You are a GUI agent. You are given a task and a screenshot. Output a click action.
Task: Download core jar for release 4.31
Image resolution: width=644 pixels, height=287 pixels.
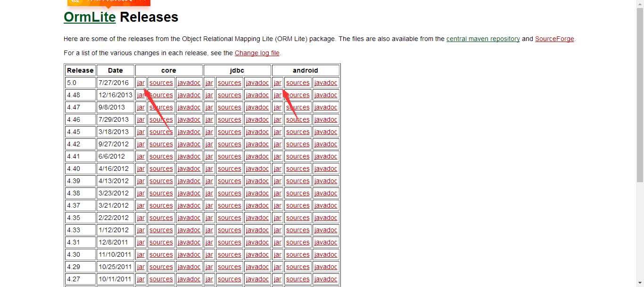click(x=141, y=242)
